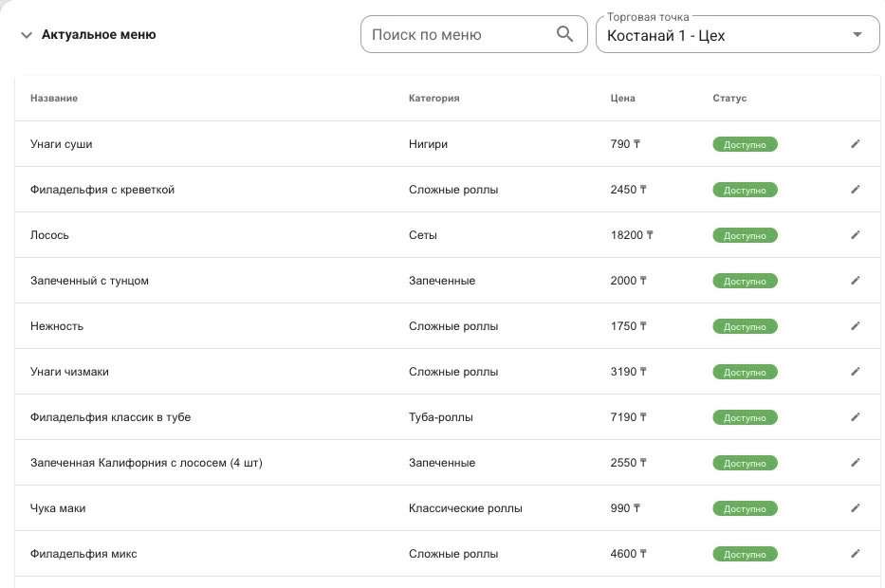The width and height of the screenshot is (885, 588).
Task: Click Доступно badge for Чука маки
Action: click(745, 508)
